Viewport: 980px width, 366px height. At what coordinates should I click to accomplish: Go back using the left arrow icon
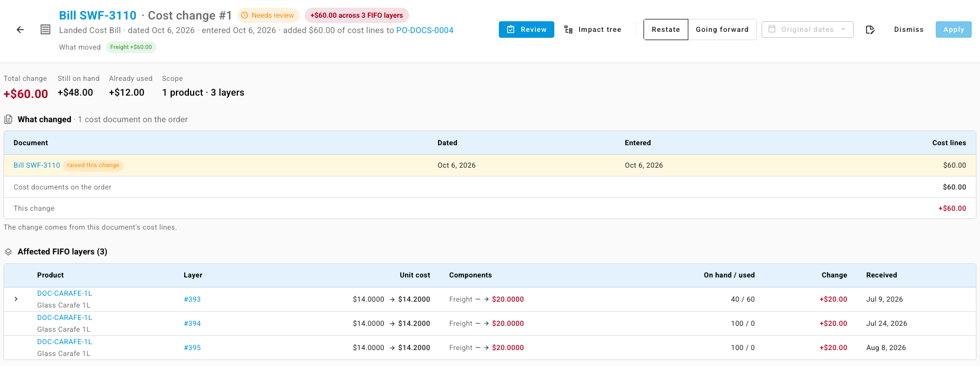pyautogui.click(x=20, y=30)
